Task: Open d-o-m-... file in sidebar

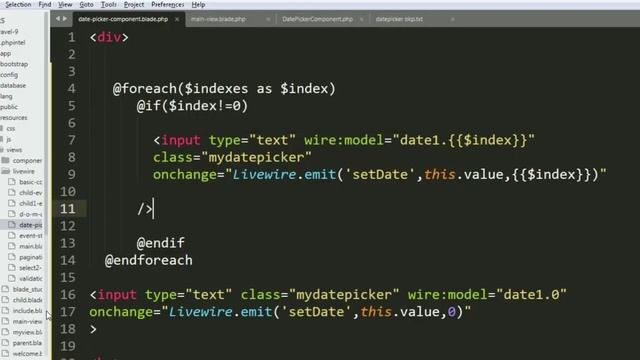Action: 31,214
